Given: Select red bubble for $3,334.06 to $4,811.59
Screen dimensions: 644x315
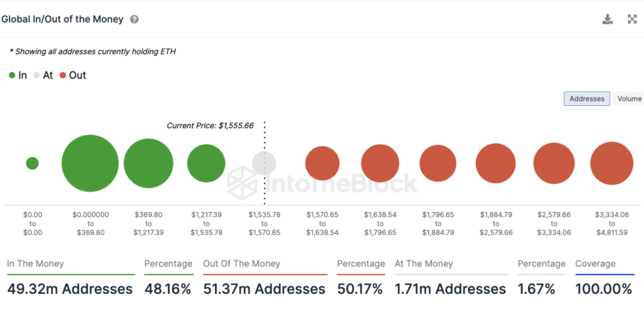Looking at the screenshot, I should [612, 163].
